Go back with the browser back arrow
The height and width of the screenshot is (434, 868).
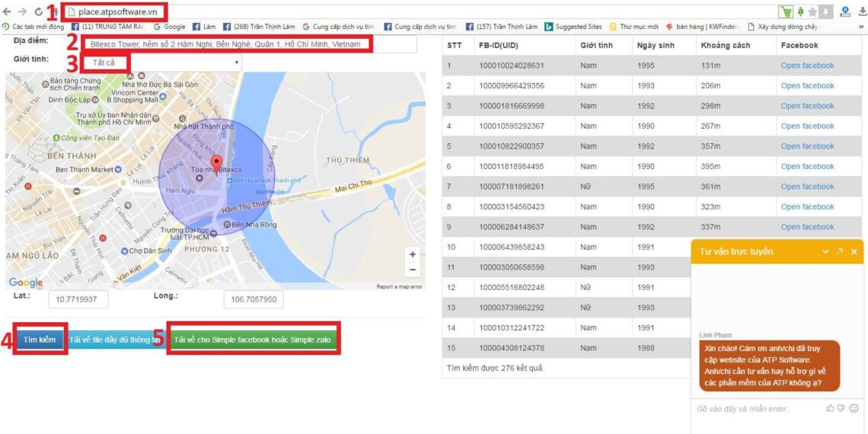(x=7, y=11)
